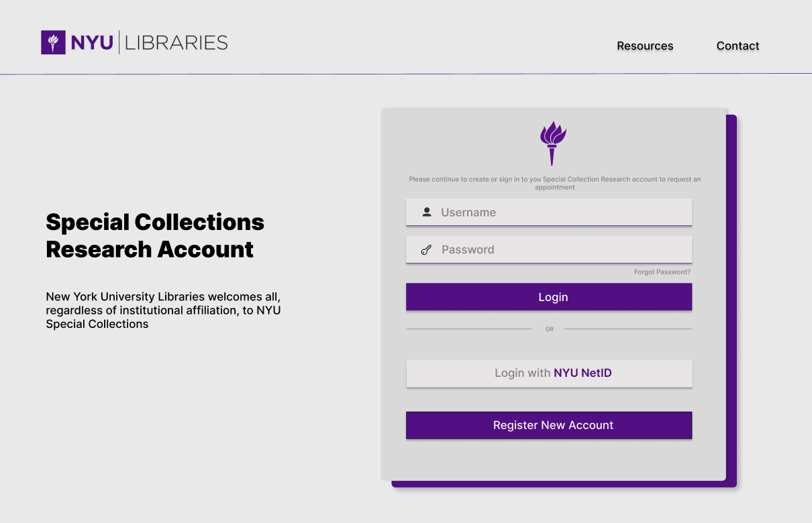Click the purple torch icon in login card
This screenshot has height=523, width=812.
pos(553,143)
